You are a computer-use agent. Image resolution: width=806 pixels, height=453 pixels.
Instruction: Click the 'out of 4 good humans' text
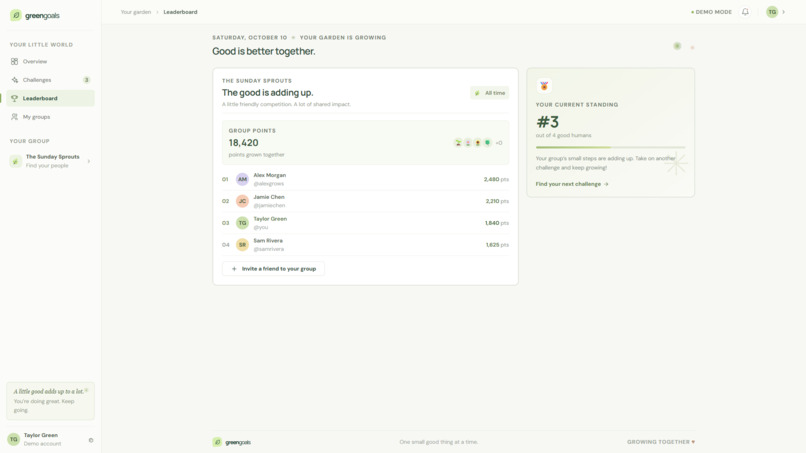point(563,135)
